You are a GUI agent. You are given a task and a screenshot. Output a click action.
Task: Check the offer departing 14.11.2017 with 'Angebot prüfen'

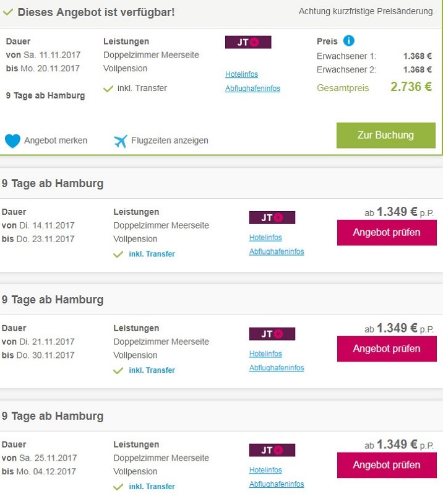387,233
